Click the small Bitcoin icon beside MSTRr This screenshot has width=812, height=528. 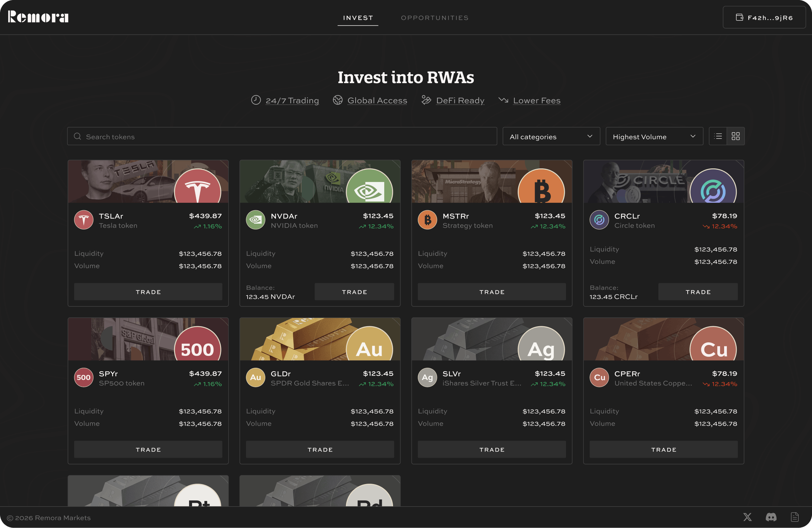point(427,220)
